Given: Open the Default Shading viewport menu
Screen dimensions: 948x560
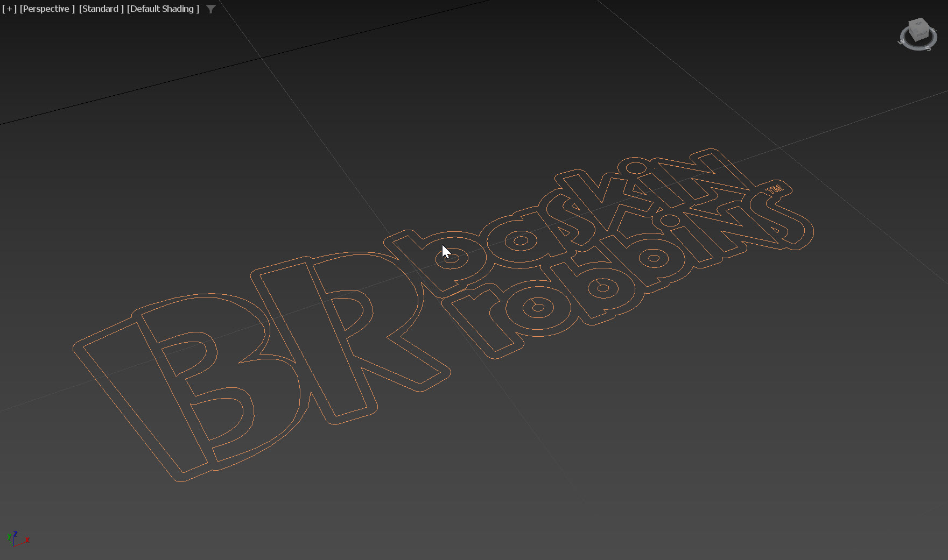Looking at the screenshot, I should point(163,9).
